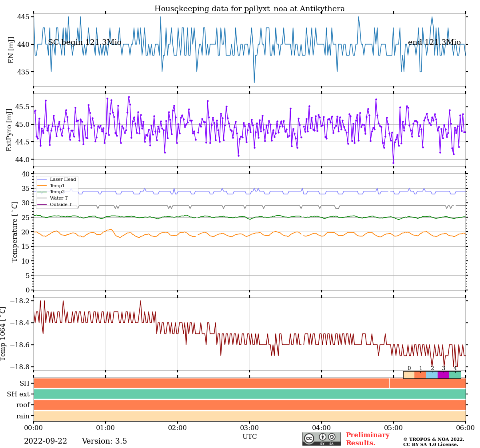The width and height of the screenshot is (480, 448).
Task: Click the SA share-alike icon
Action: (x=332, y=437)
